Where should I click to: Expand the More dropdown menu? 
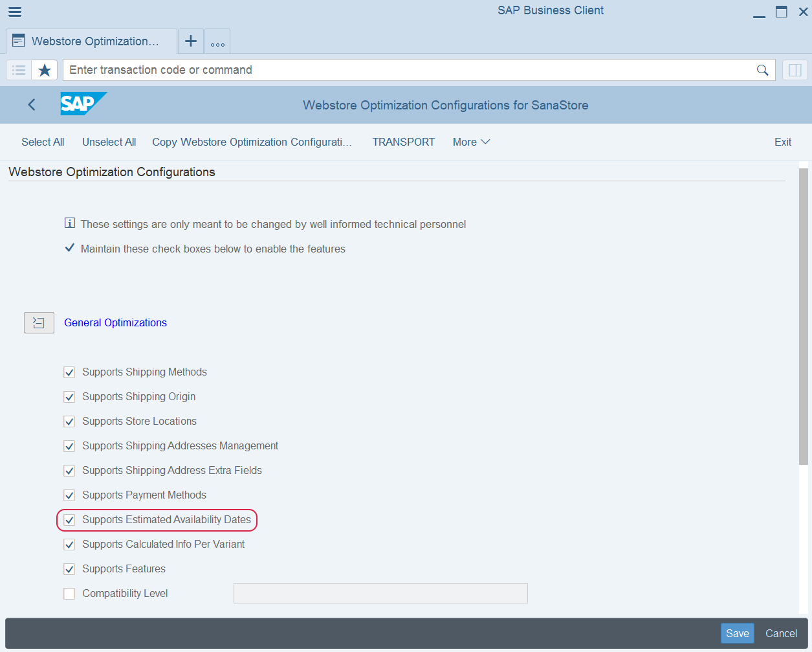(471, 142)
